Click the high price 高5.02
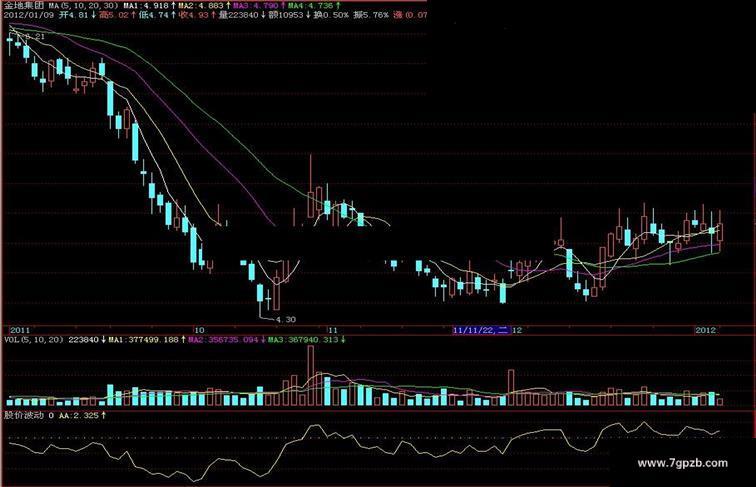756x487 pixels. point(114,15)
